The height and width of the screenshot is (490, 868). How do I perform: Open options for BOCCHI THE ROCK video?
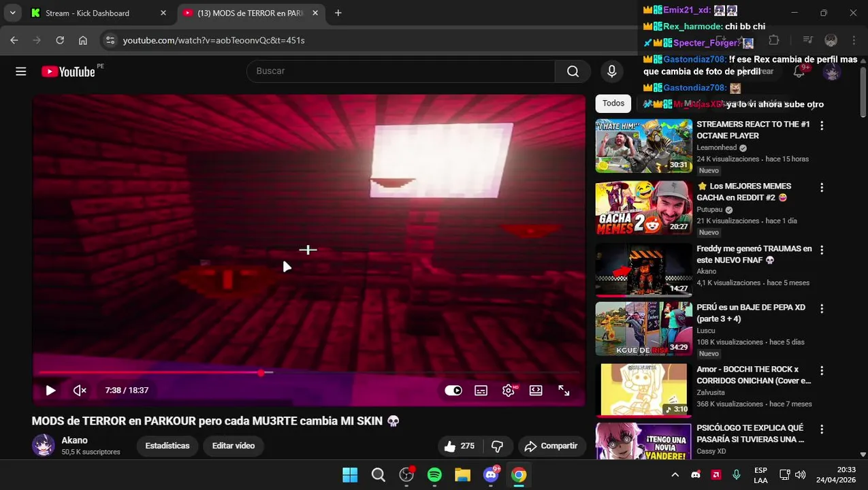tap(822, 371)
